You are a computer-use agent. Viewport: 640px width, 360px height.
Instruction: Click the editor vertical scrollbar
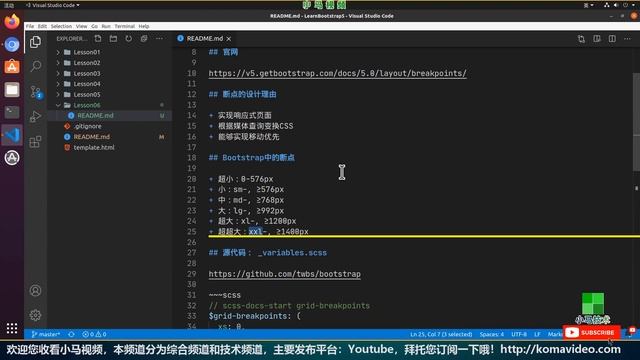coord(636,122)
